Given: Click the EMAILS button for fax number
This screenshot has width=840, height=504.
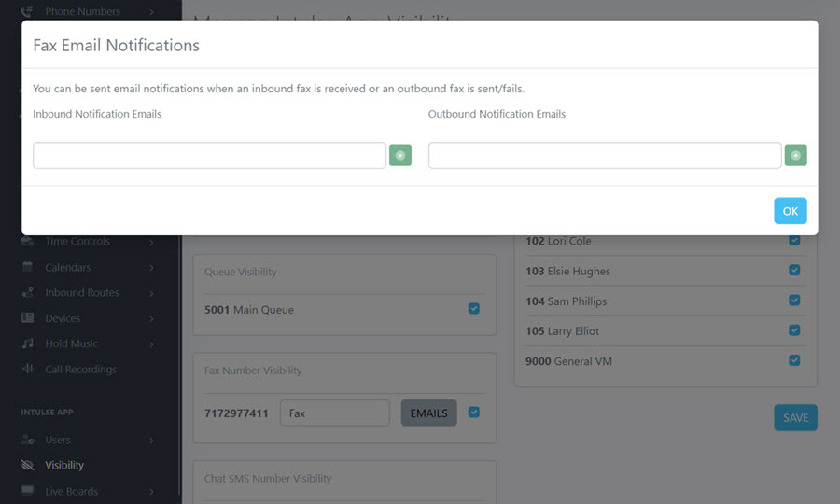Looking at the screenshot, I should pos(428,413).
